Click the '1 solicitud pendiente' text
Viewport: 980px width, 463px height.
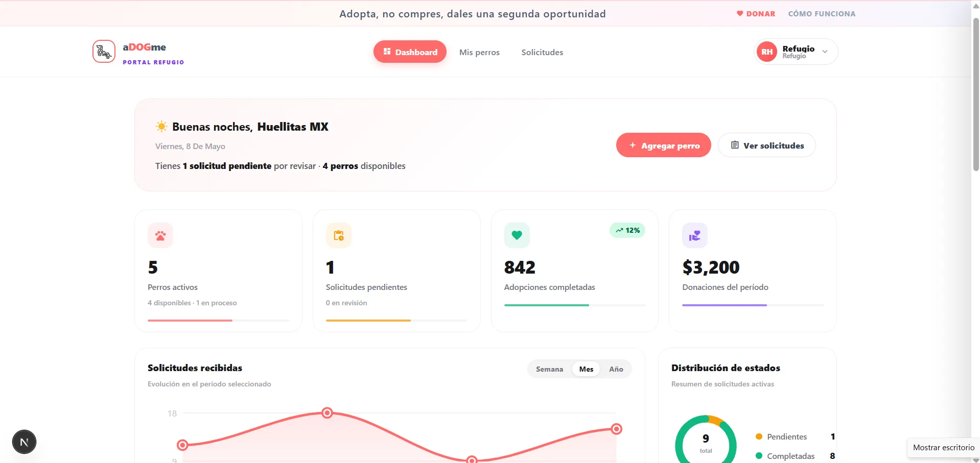[227, 166]
